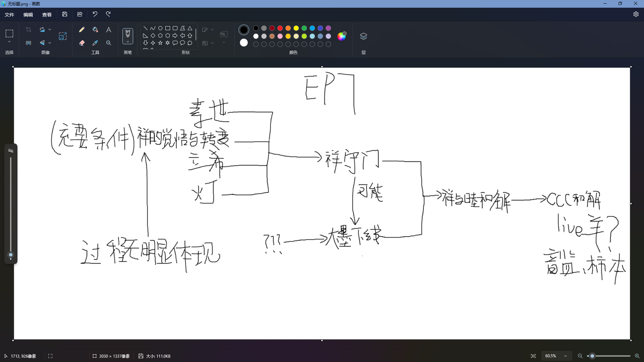
Task: Click the Redo arrow
Action: [x=108, y=14]
